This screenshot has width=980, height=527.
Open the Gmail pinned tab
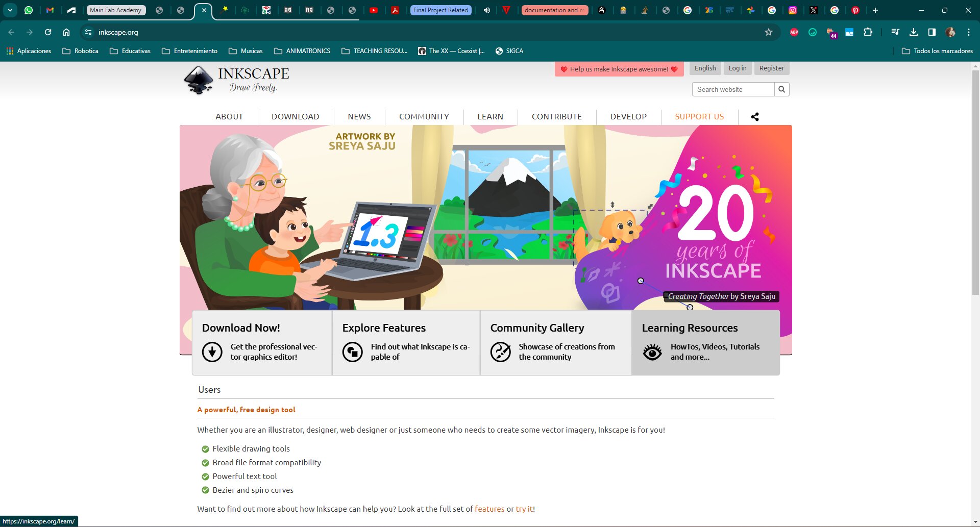(50, 10)
